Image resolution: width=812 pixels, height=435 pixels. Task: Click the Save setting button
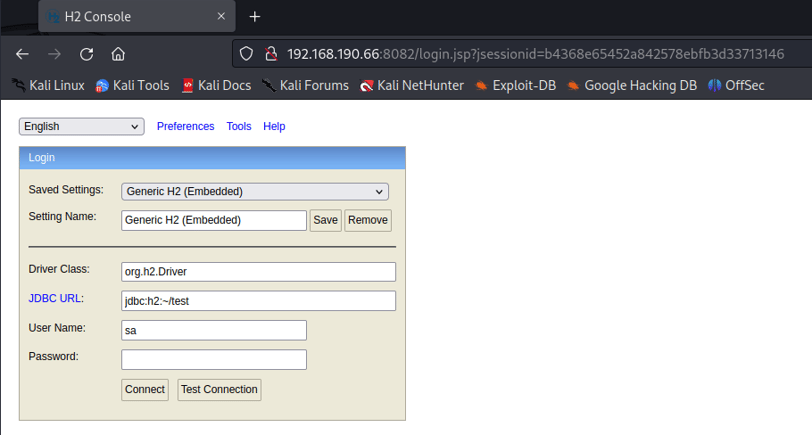pyautogui.click(x=325, y=220)
